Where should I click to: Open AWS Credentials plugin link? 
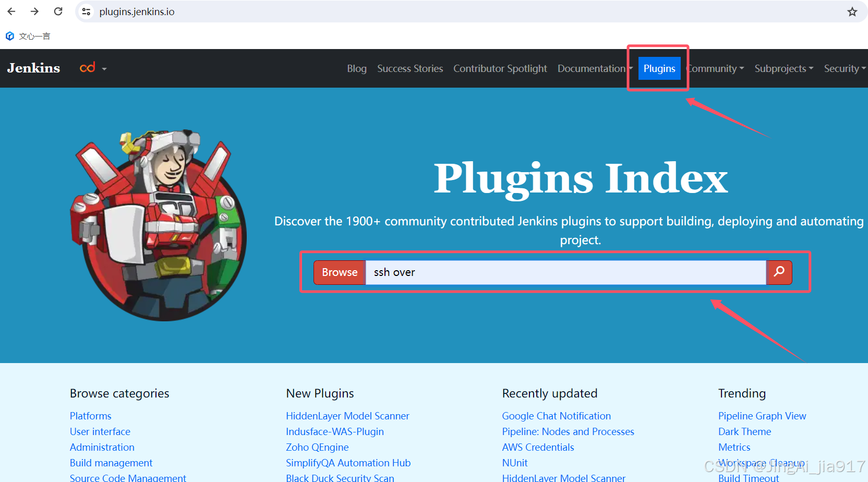tap(538, 447)
